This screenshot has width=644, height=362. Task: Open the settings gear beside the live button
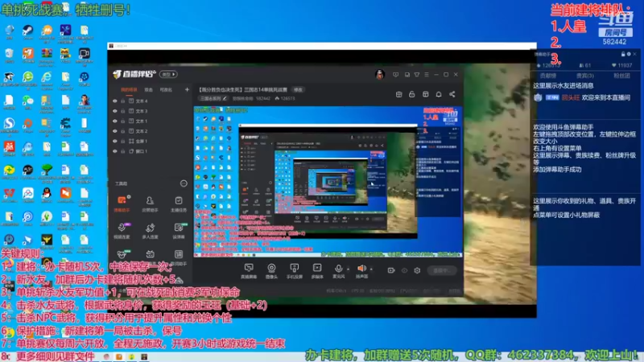pyautogui.click(x=417, y=270)
